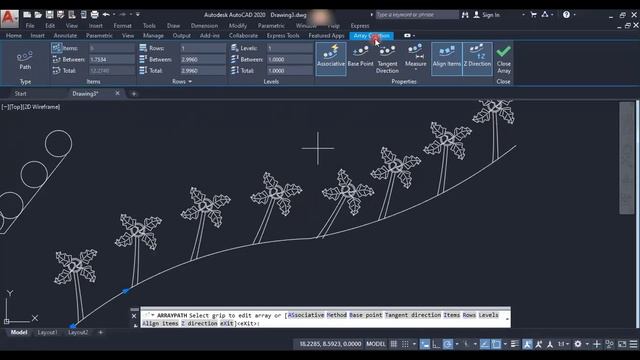The height and width of the screenshot is (360, 640).
Task: Click the Rows count icon in ribbon
Action: coord(143,48)
